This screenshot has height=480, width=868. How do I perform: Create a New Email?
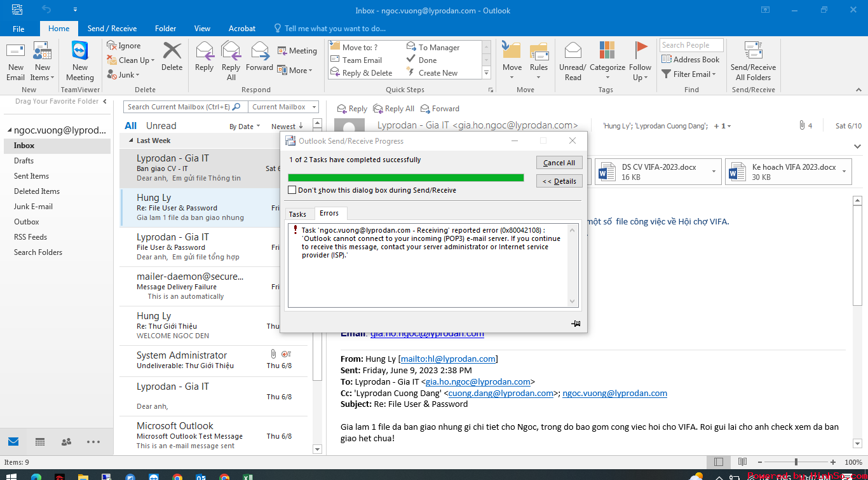coord(16,62)
